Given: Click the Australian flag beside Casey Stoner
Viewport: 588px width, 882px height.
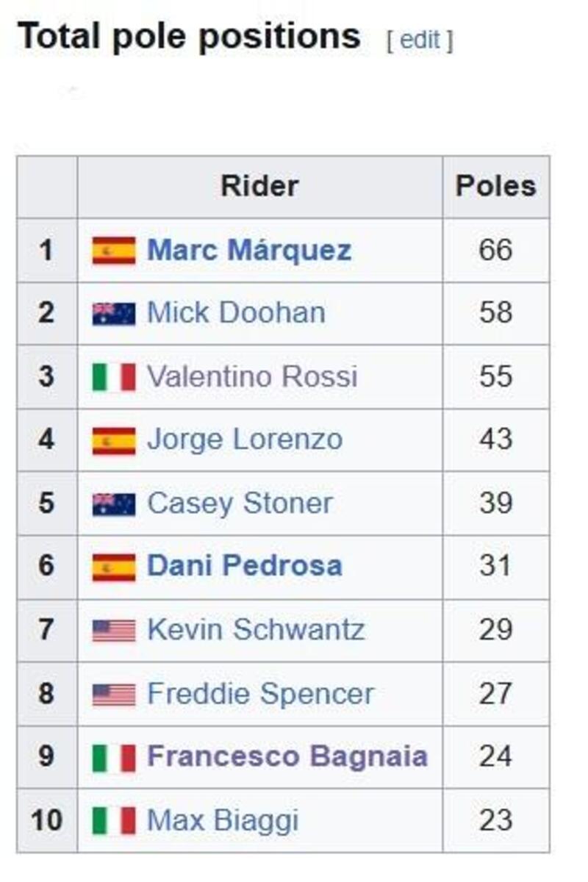Looking at the screenshot, I should (114, 504).
